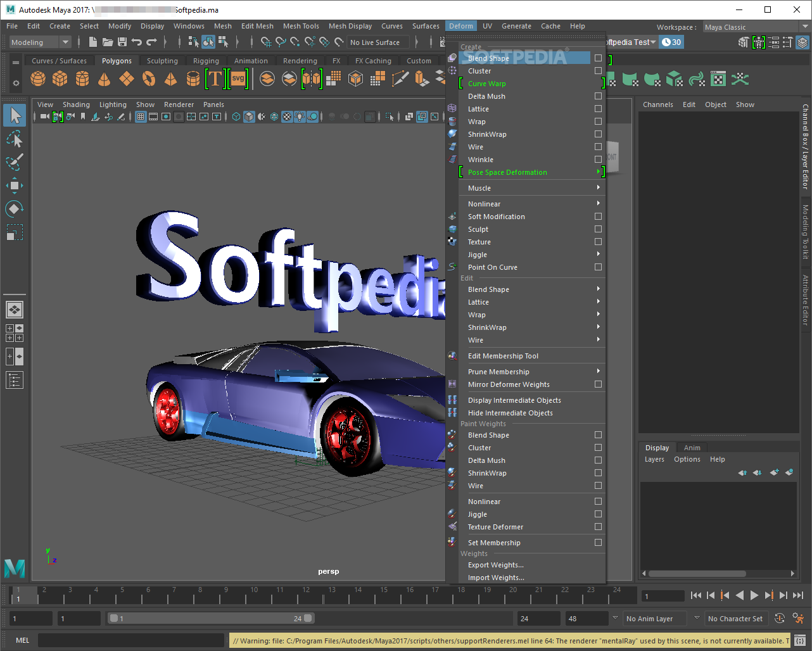Click the SVG import shelf icon
The height and width of the screenshot is (651, 812).
(238, 79)
